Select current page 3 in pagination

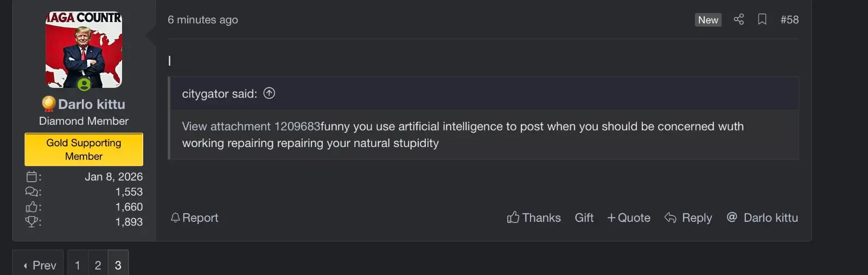tap(118, 265)
